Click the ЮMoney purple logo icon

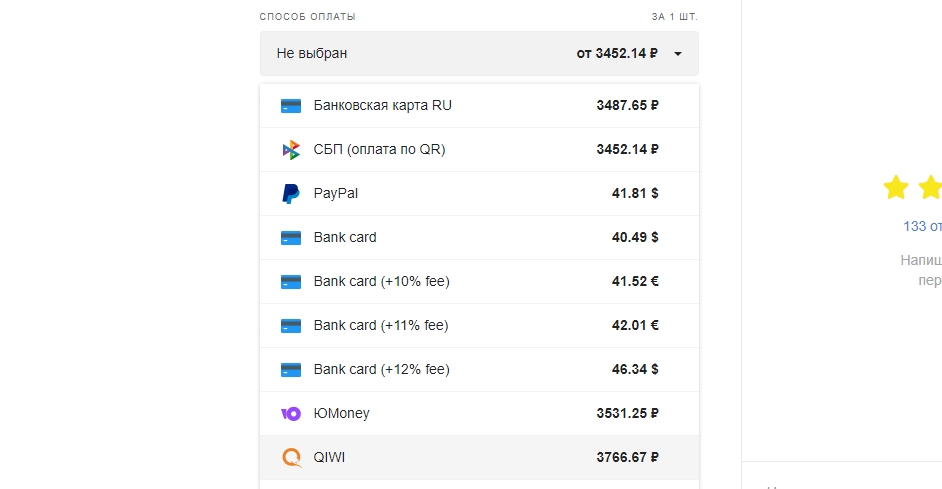click(x=291, y=414)
